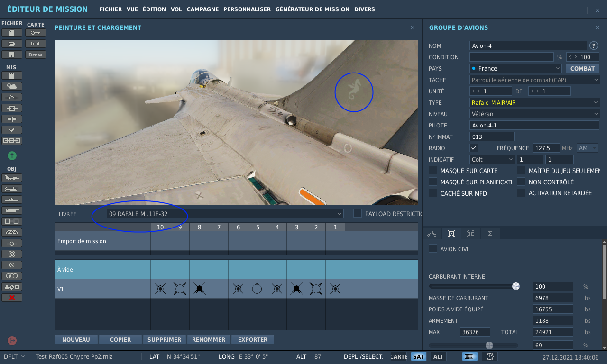Open the weather settings cloud icon
The image size is (607, 364).
pos(12,86)
